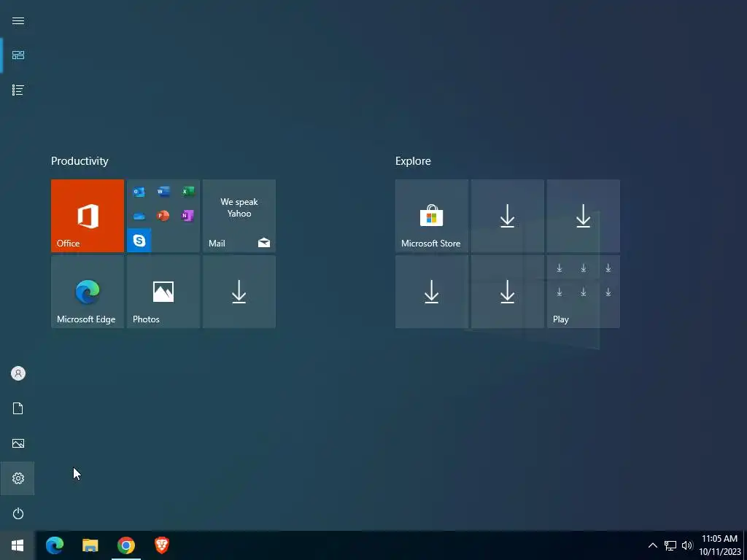This screenshot has width=747, height=560.
Task: Launch Excel from the Office folder tile
Action: click(187, 192)
